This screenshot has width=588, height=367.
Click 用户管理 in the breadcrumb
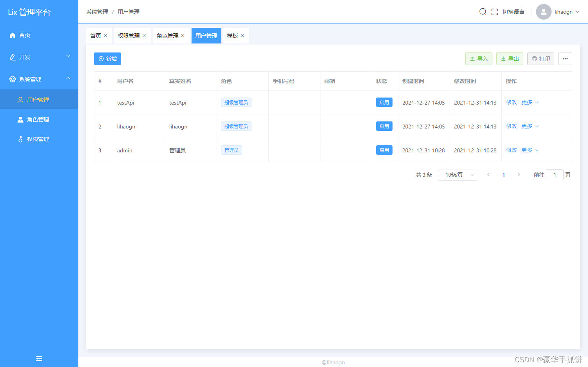pos(128,12)
